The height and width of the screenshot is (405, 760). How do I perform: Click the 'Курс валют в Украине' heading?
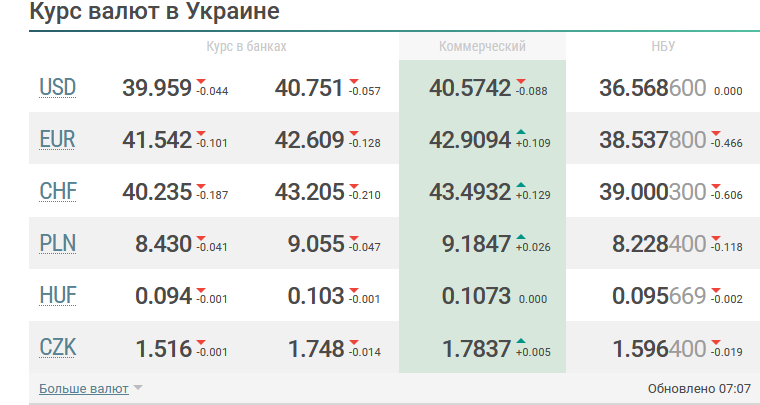point(154,13)
